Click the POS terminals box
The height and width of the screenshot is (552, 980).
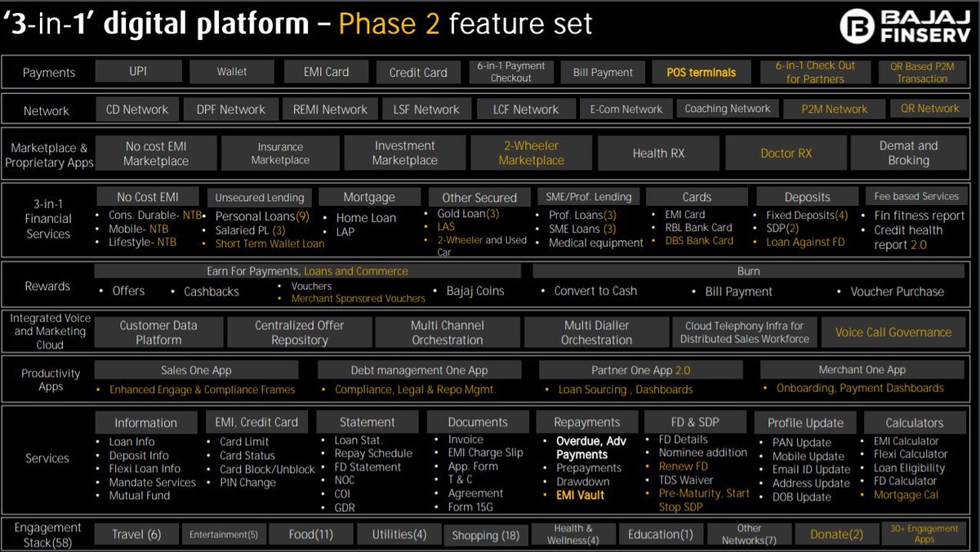click(x=701, y=71)
